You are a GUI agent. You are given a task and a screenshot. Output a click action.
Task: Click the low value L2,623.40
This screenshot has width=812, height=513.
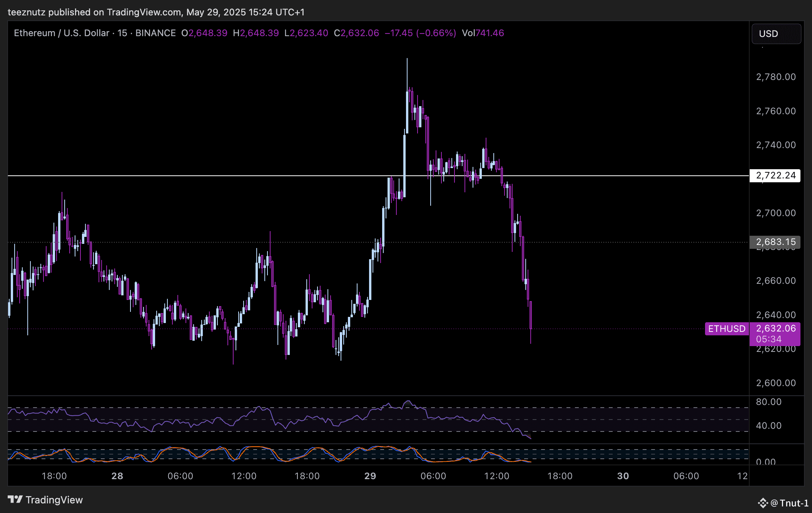pos(306,33)
